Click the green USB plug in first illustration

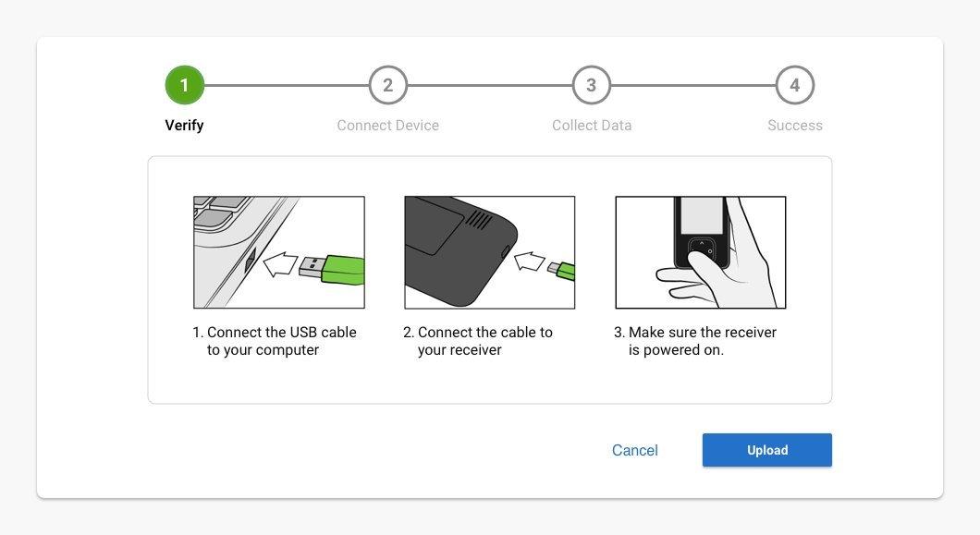tap(343, 268)
